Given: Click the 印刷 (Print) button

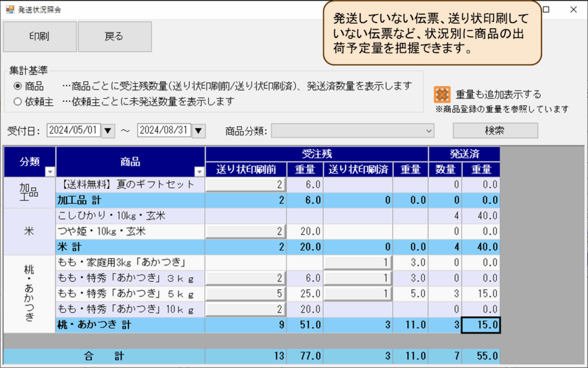Looking at the screenshot, I should [40, 37].
